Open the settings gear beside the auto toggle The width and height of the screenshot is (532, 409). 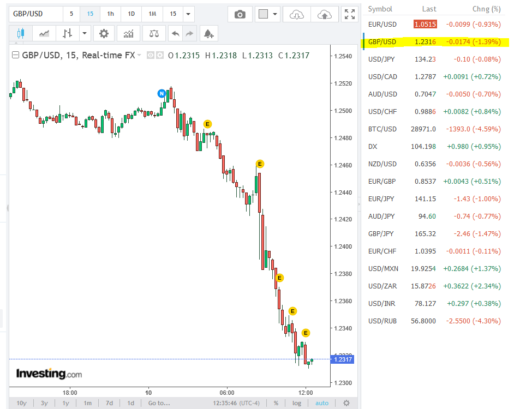pos(346,403)
